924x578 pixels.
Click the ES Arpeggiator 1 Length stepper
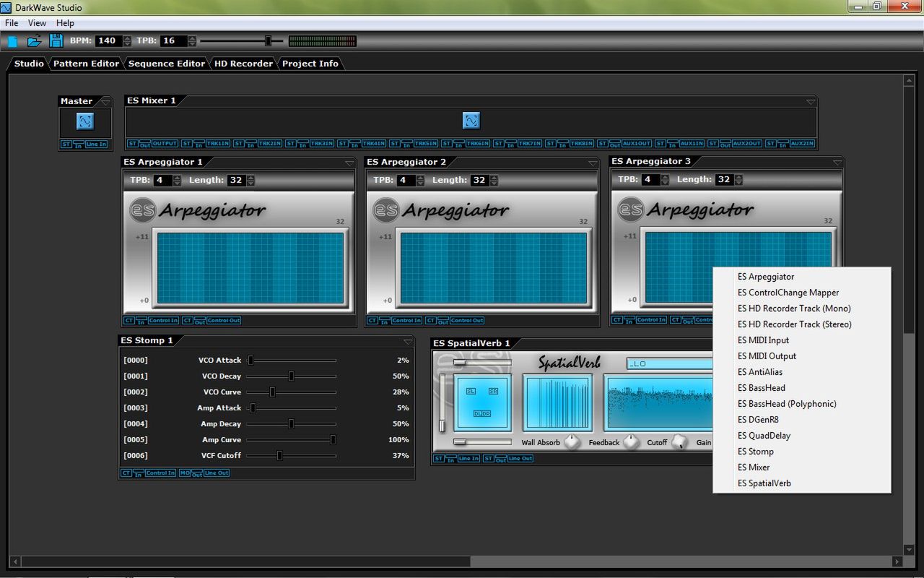point(251,181)
